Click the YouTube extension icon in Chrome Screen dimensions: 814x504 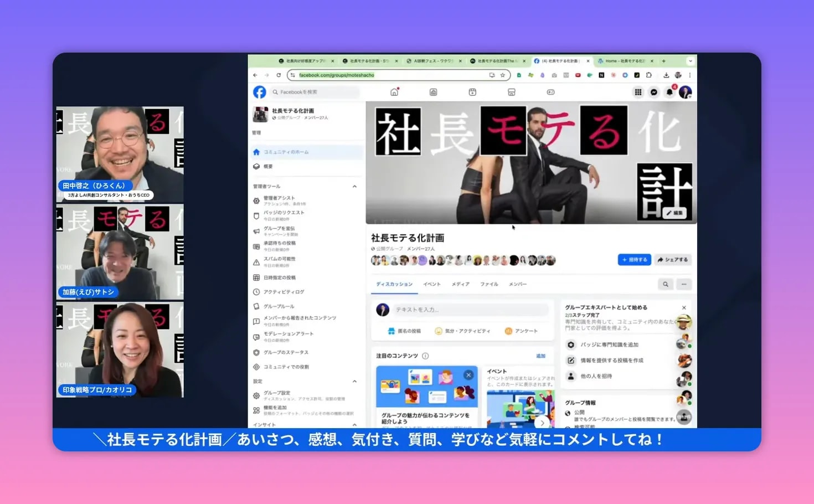[x=578, y=75]
